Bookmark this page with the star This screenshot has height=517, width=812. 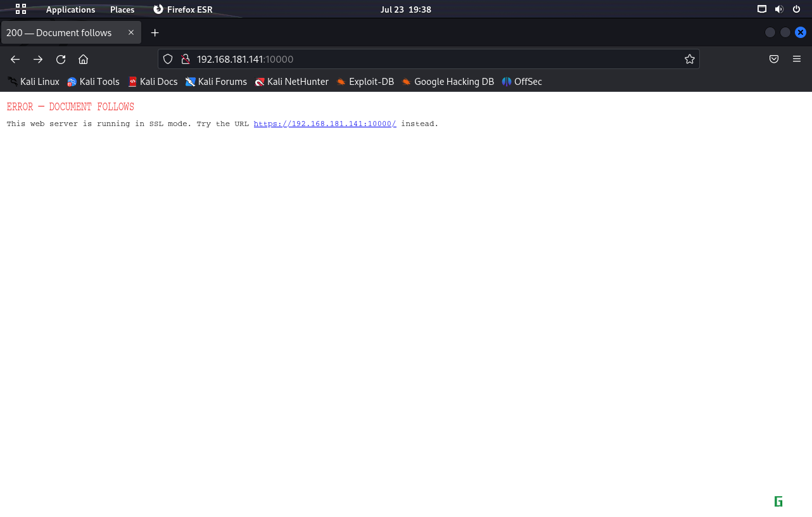tap(690, 59)
